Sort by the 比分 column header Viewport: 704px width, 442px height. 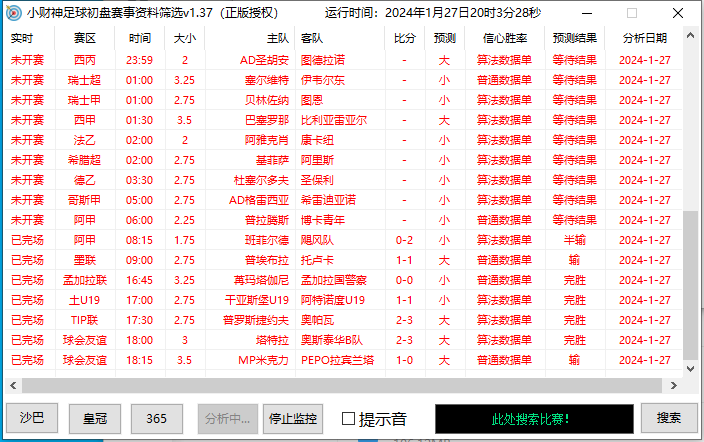[x=405, y=39]
